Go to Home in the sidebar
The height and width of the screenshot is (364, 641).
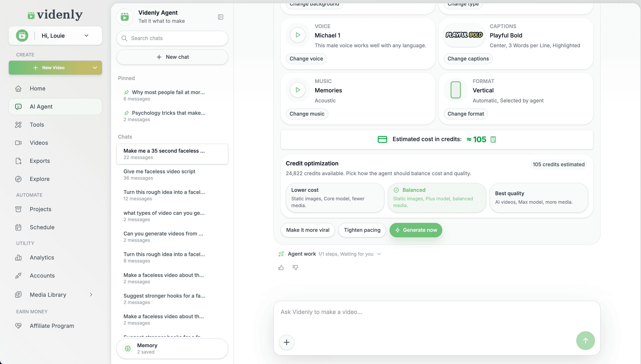[55, 89]
